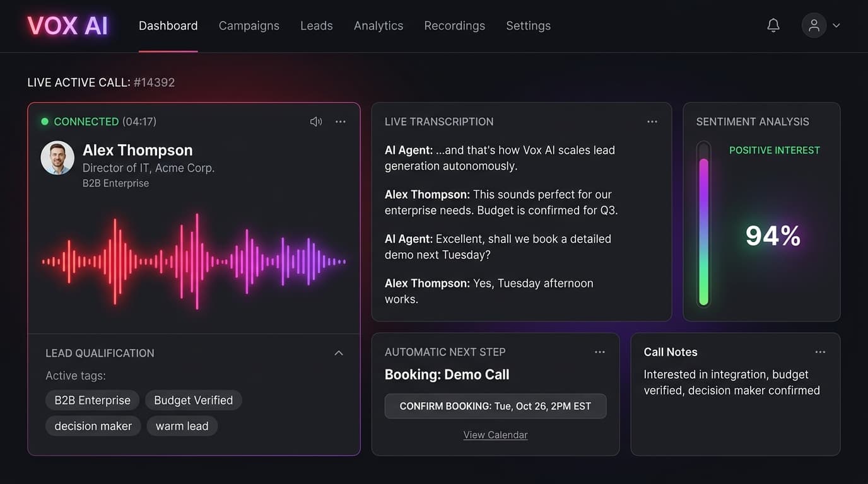Click the warm lead tag
Screen dimensions: 868x484
[182, 426]
